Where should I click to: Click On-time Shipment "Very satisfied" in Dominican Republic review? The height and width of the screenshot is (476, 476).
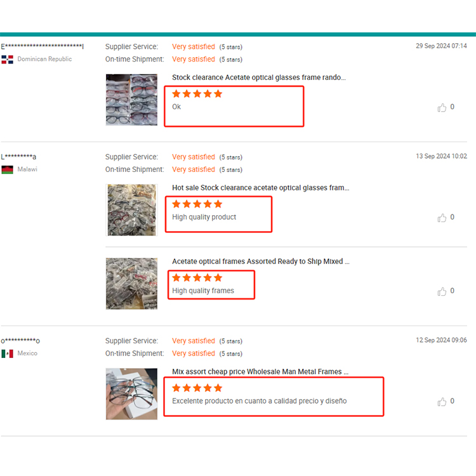(194, 59)
